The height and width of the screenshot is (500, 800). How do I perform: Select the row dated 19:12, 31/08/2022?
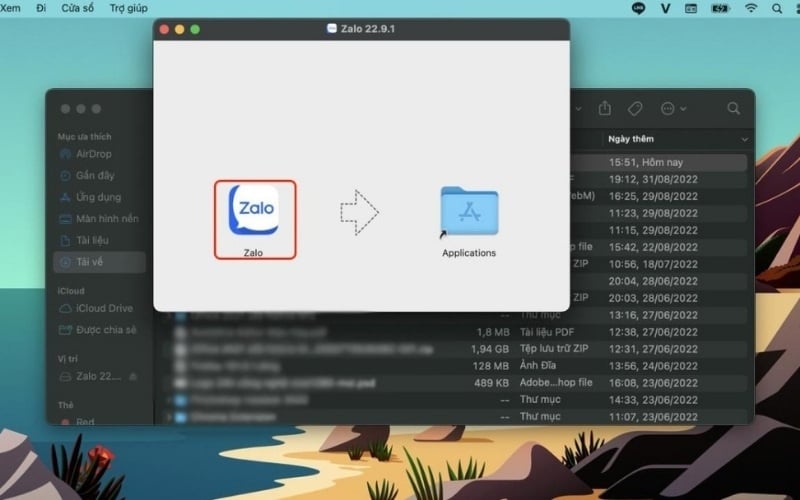coord(658,180)
